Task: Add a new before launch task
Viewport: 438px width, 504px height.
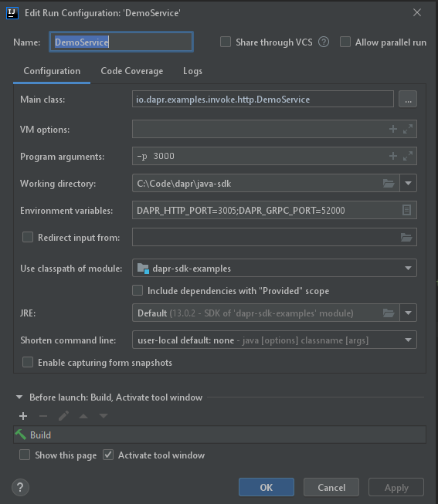Action: 23,416
